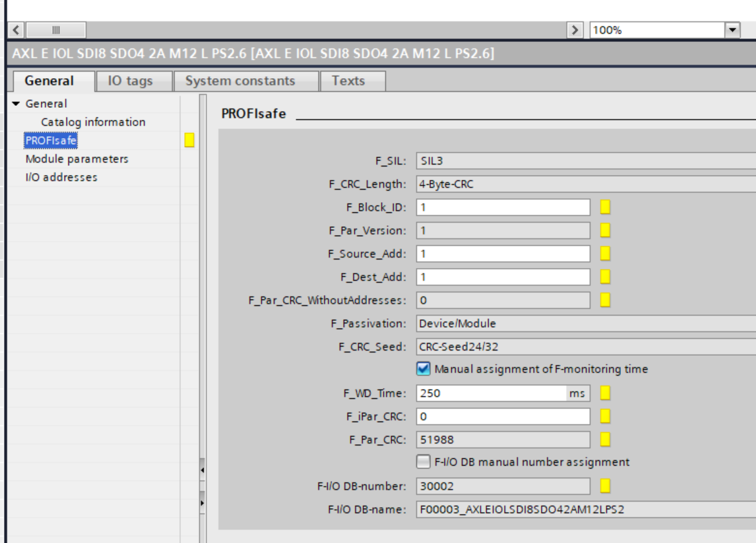The width and height of the screenshot is (756, 543).
Task: Click the F_iPar_CRC input field
Action: [503, 416]
